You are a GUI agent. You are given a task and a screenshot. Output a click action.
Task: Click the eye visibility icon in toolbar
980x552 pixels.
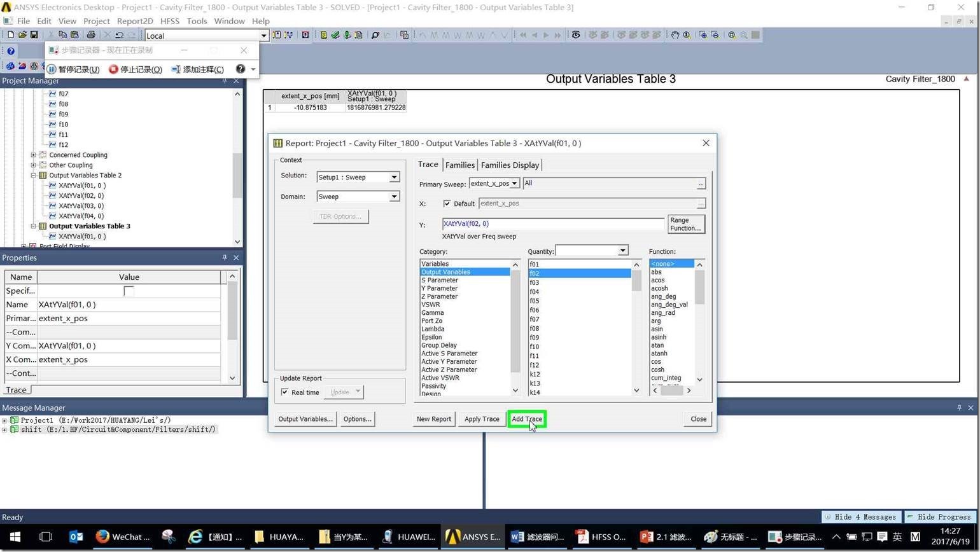pyautogui.click(x=576, y=35)
